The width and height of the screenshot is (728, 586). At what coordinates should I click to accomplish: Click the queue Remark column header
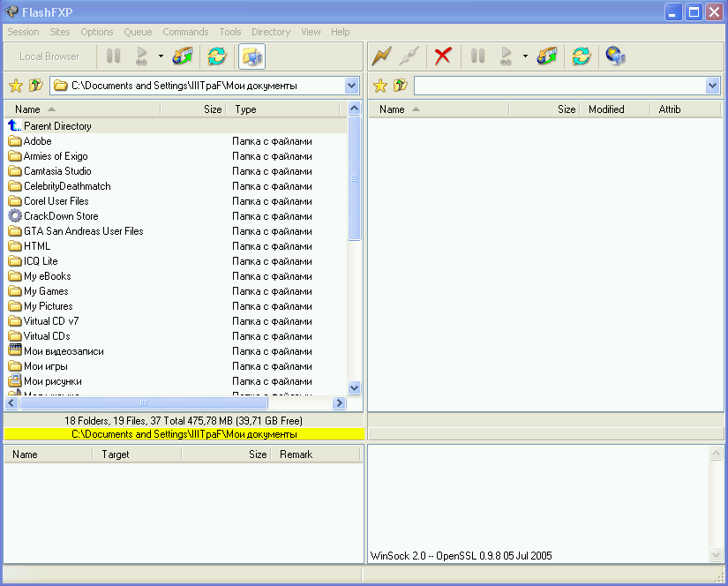point(316,455)
